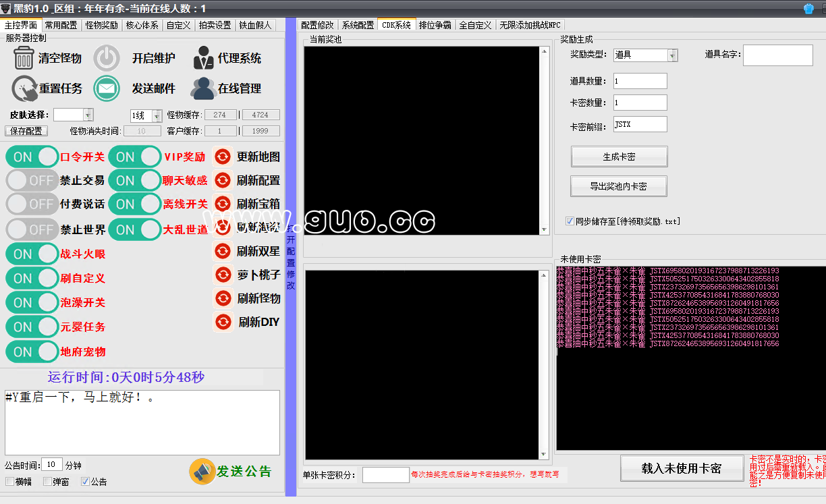Image resolution: width=826 pixels, height=504 pixels.
Task: Click the refresh icon beside 刷新宝箱
Action: click(x=222, y=204)
